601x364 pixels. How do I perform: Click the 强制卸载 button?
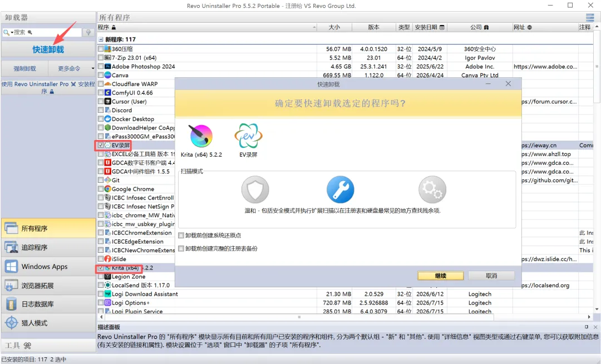click(25, 68)
